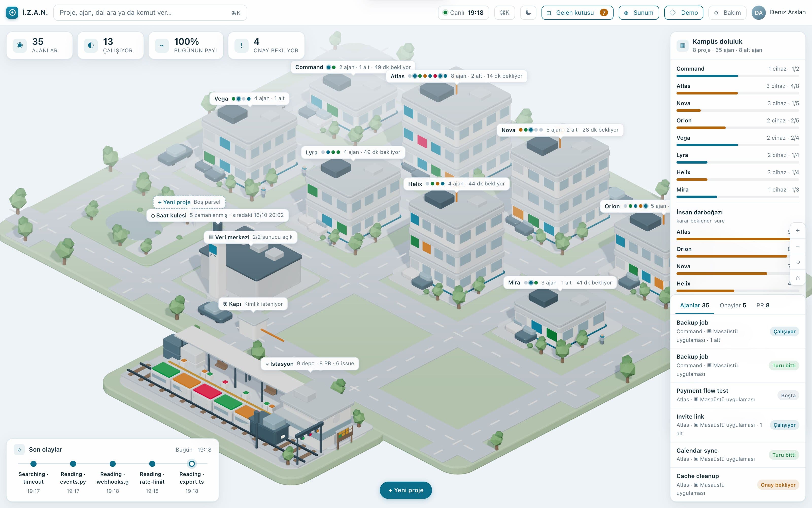Toggle dark mode moon icon
The width and height of the screenshot is (812, 508).
[528, 13]
